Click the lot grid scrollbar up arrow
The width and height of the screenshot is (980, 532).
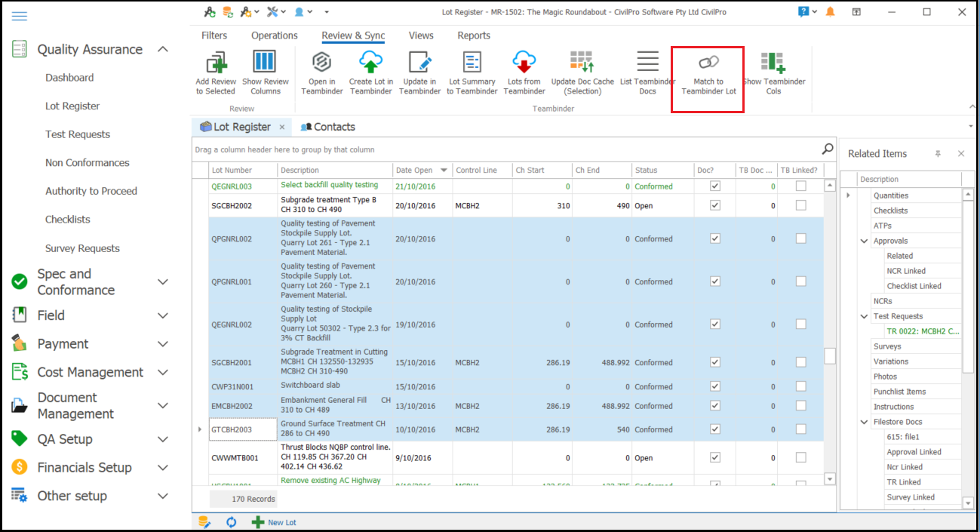[830, 185]
